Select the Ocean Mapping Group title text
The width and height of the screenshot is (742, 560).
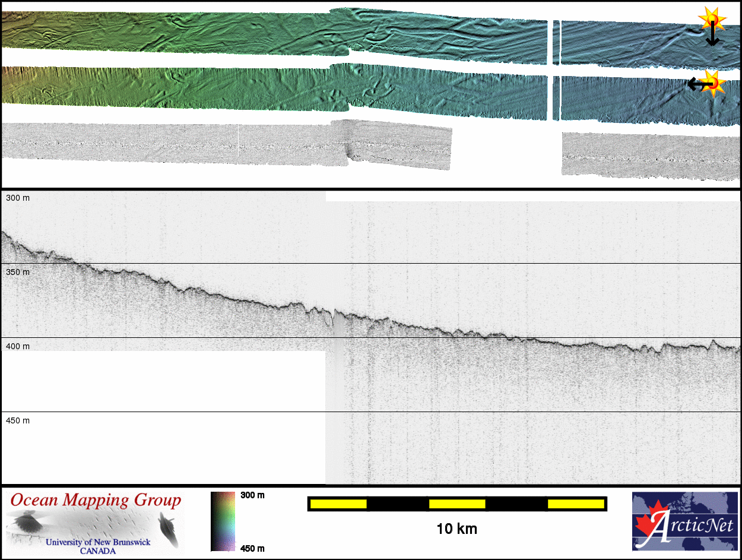pos(95,500)
